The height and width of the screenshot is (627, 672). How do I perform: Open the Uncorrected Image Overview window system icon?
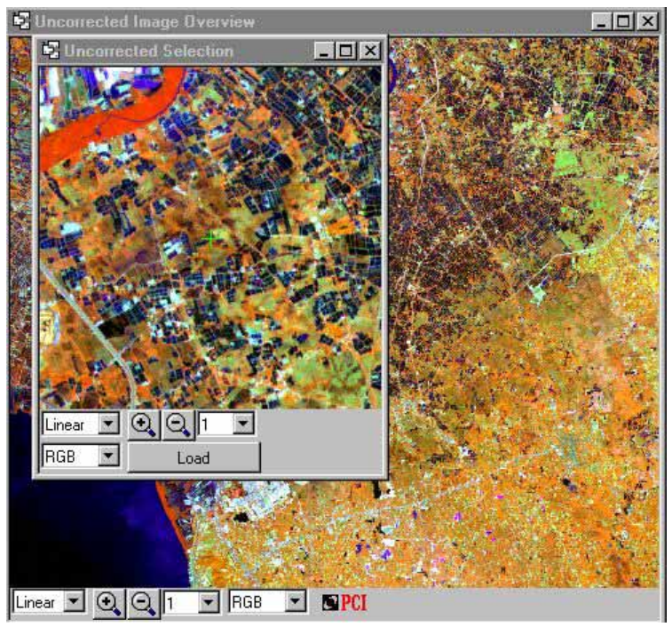tap(21, 20)
